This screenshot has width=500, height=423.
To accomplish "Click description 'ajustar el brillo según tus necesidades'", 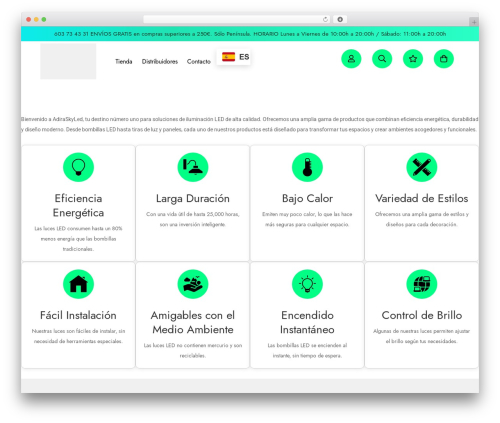I will click(422, 336).
